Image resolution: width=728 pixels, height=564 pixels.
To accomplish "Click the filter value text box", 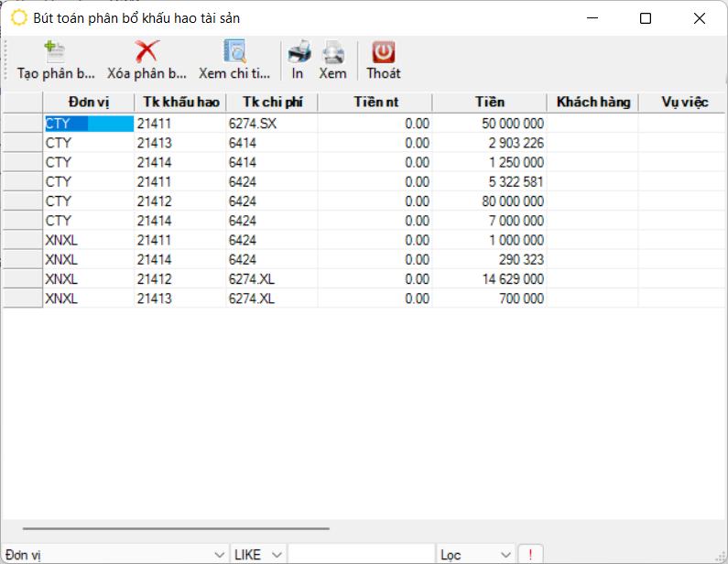I will pos(361,555).
